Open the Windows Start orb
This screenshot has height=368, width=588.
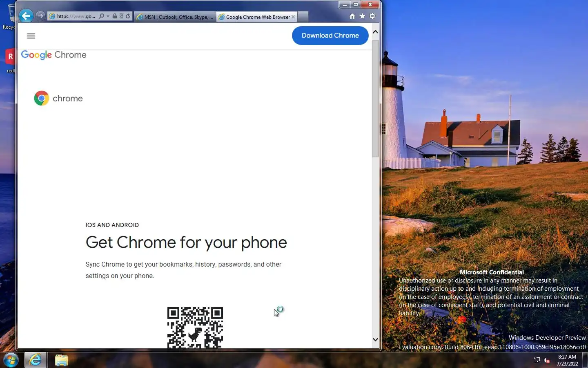pyautogui.click(x=11, y=360)
